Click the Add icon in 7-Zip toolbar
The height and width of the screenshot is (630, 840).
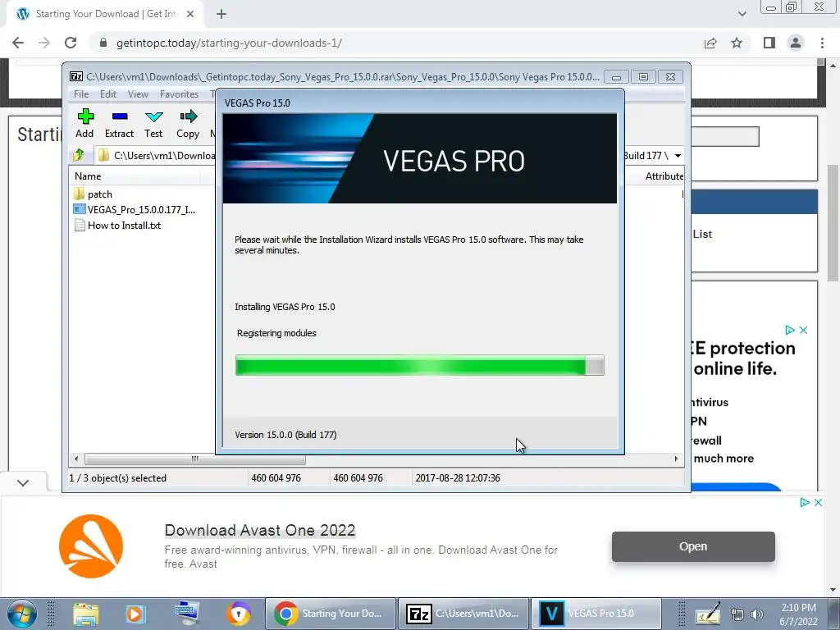coord(84,116)
